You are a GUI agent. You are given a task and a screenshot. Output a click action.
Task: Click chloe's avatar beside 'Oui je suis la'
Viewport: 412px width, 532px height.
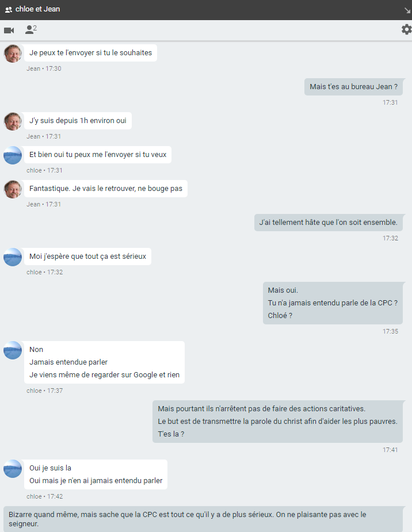coord(13,469)
